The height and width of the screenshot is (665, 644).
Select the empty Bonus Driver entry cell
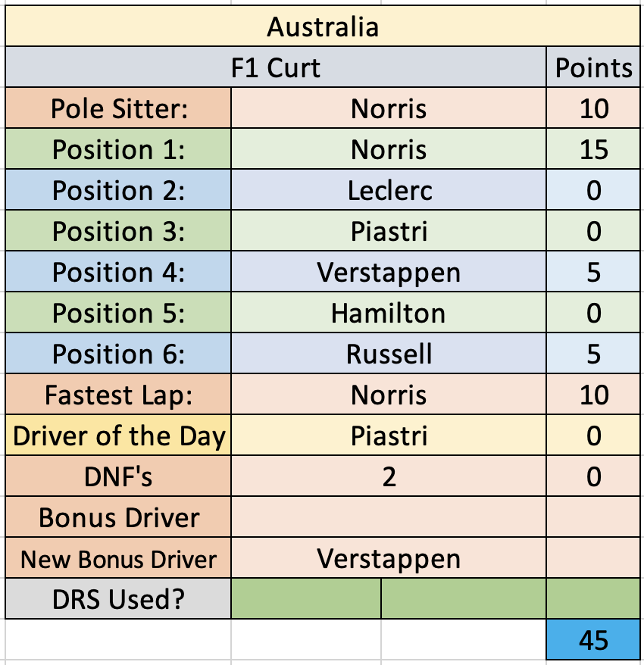click(389, 517)
